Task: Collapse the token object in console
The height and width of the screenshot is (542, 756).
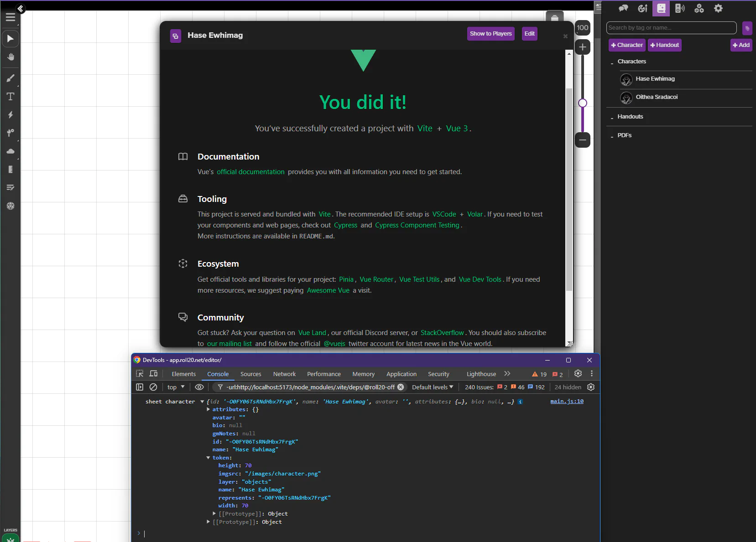Action: click(x=209, y=458)
